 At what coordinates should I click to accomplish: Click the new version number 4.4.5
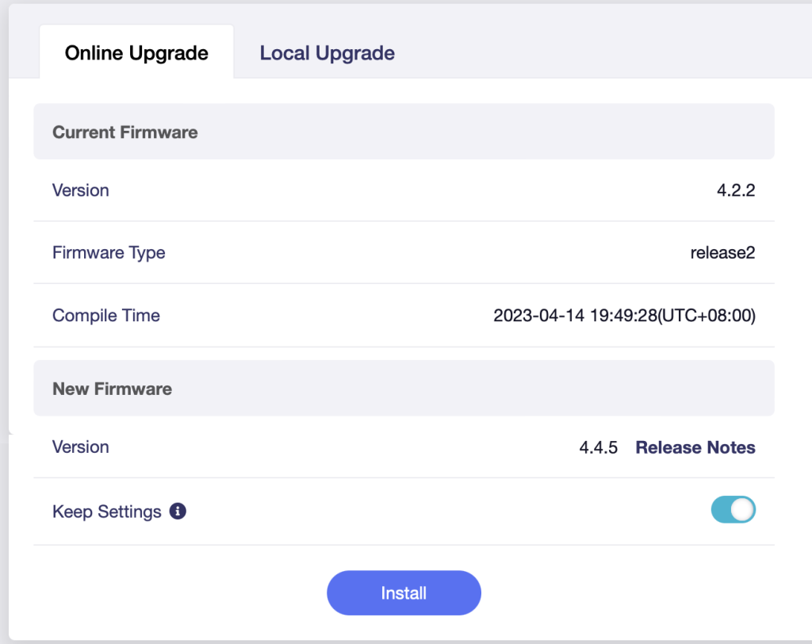point(598,447)
